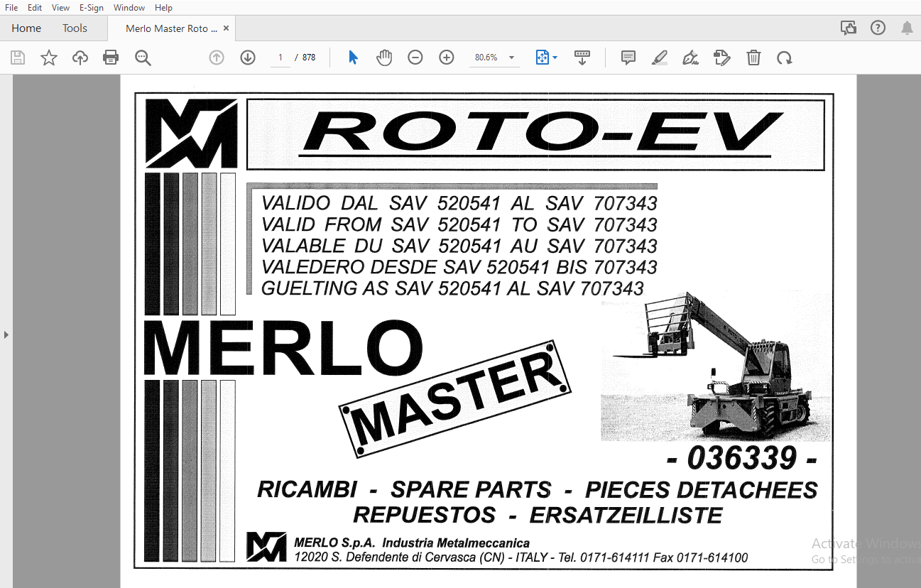The height and width of the screenshot is (588, 921).
Task: Open the File menu
Action: tap(11, 8)
